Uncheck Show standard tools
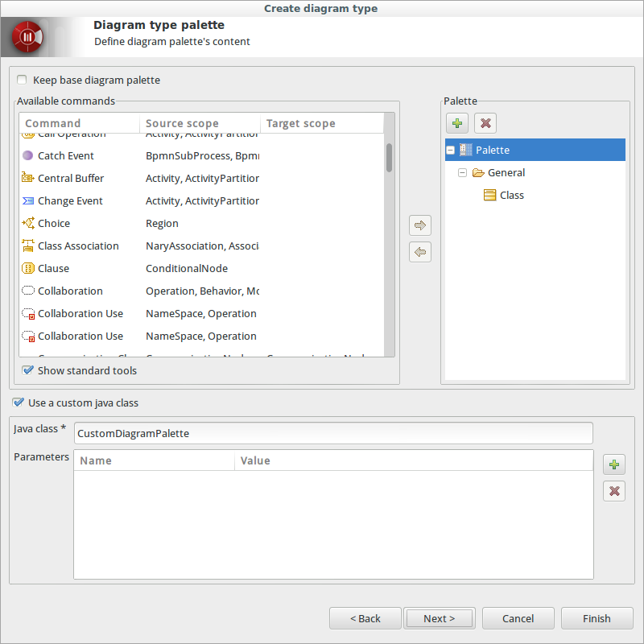 click(x=28, y=371)
